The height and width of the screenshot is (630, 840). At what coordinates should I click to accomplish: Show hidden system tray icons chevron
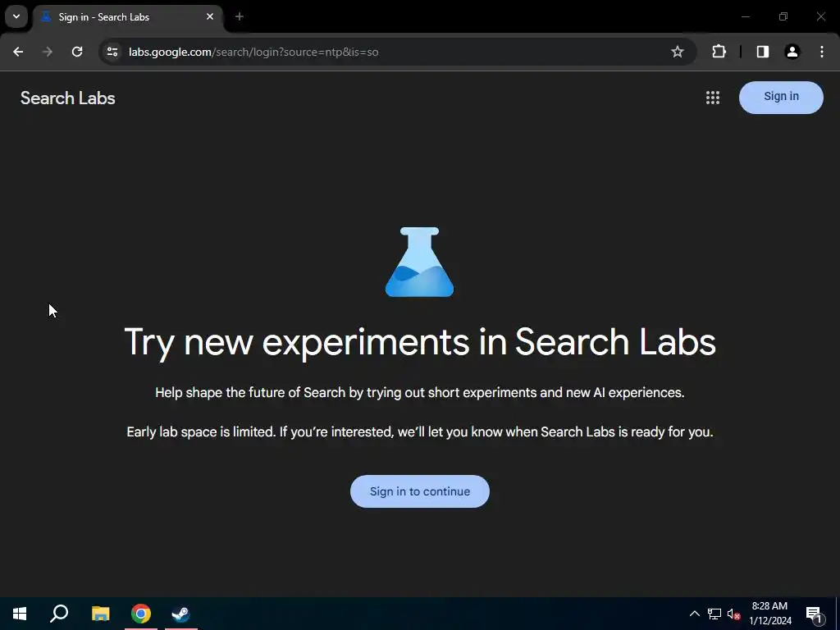[694, 614]
